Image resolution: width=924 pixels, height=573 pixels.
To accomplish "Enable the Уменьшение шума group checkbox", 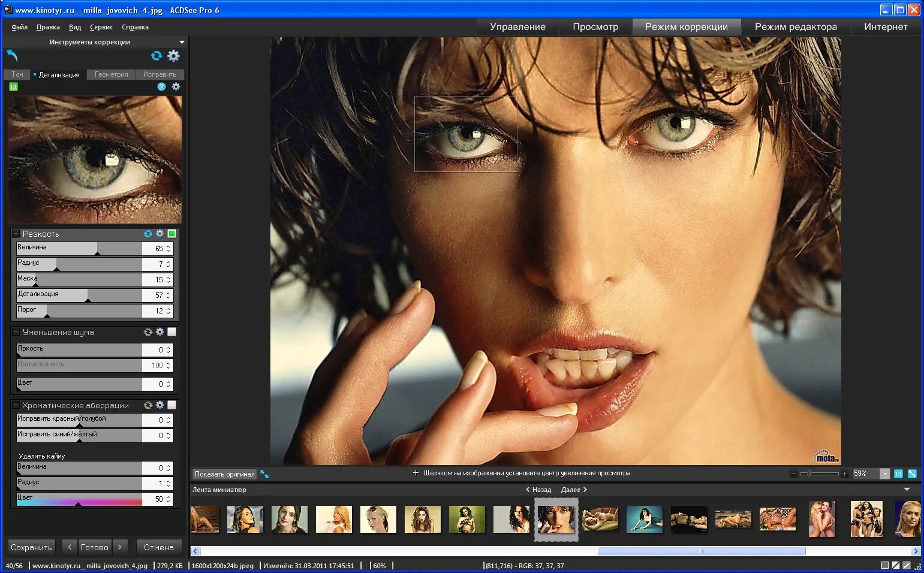I will click(x=171, y=332).
